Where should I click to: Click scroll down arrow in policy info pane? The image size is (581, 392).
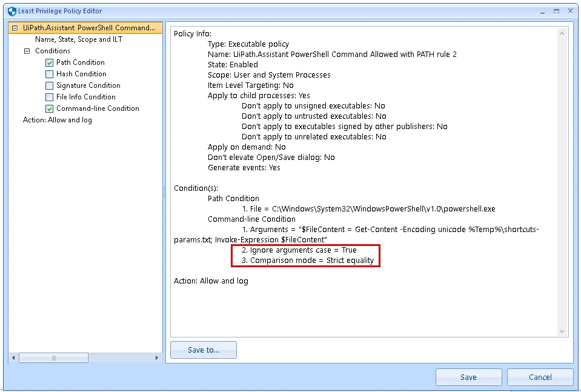point(562,331)
